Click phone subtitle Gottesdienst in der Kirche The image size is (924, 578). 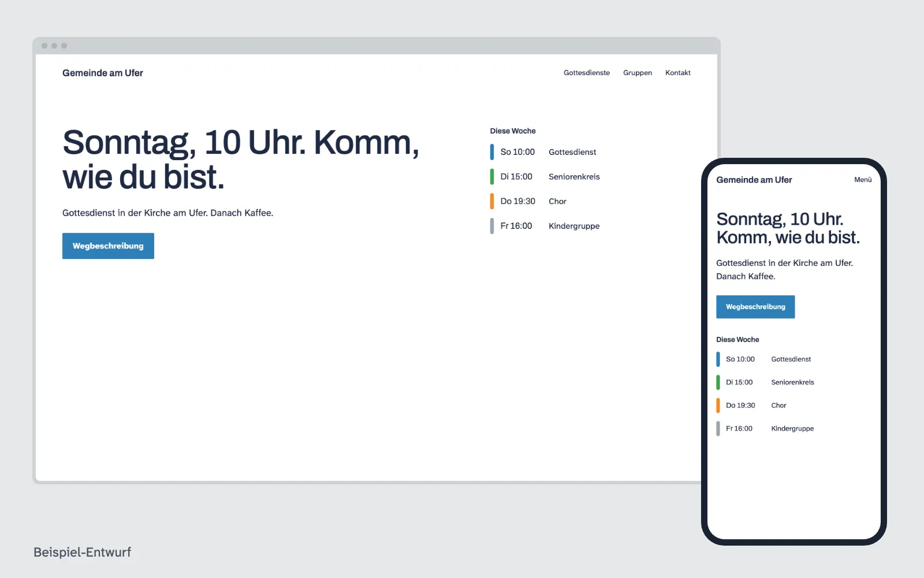(784, 269)
